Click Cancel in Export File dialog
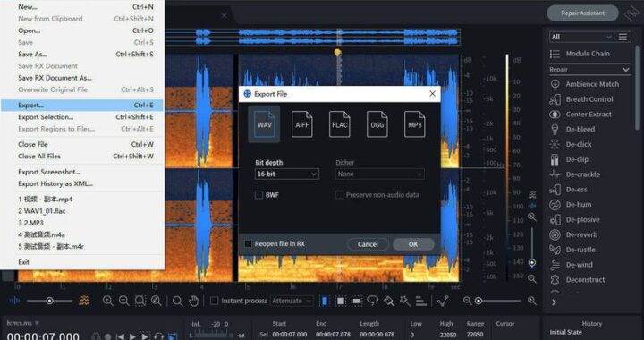Screen dimensions: 644x340 (368, 244)
